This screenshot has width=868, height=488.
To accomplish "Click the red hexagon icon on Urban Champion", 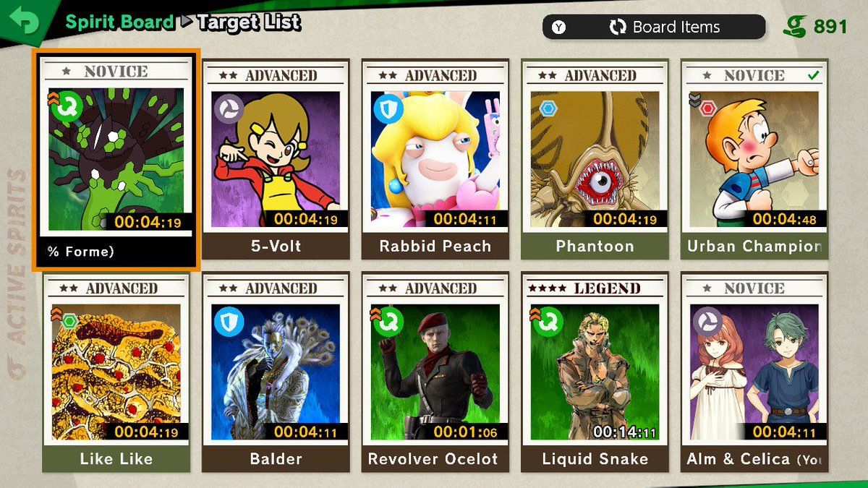I will point(707,108).
